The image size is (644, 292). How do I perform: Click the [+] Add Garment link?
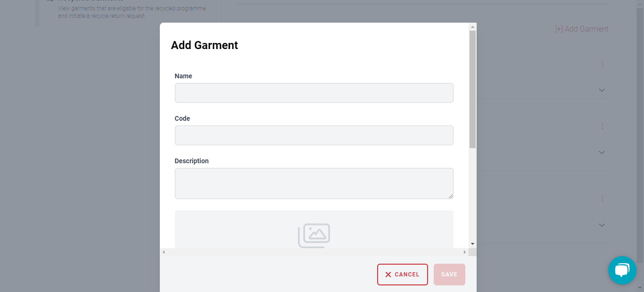pos(582,29)
